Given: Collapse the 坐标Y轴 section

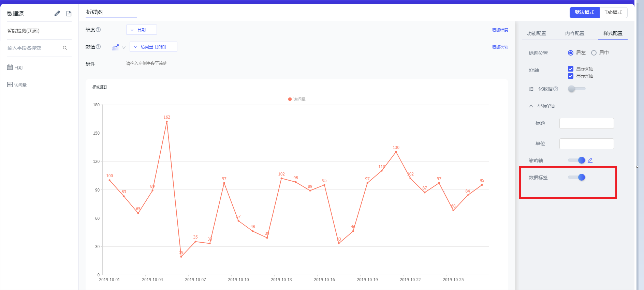Looking at the screenshot, I should coord(531,106).
